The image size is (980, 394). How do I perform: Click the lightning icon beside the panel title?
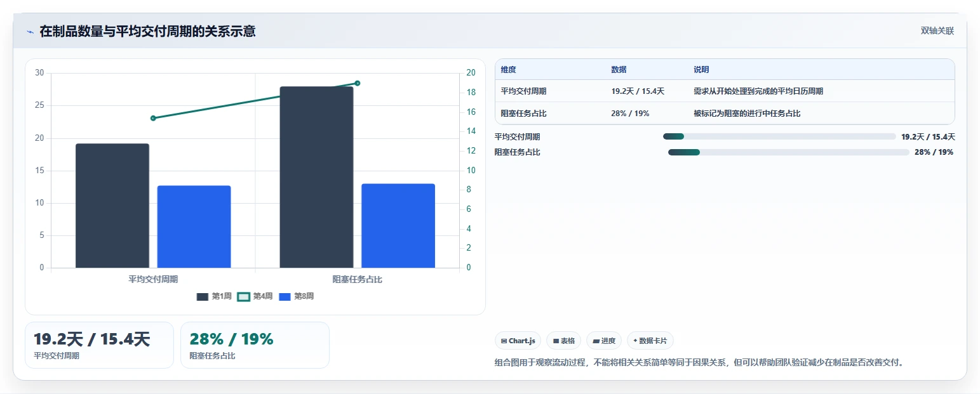pos(30,32)
